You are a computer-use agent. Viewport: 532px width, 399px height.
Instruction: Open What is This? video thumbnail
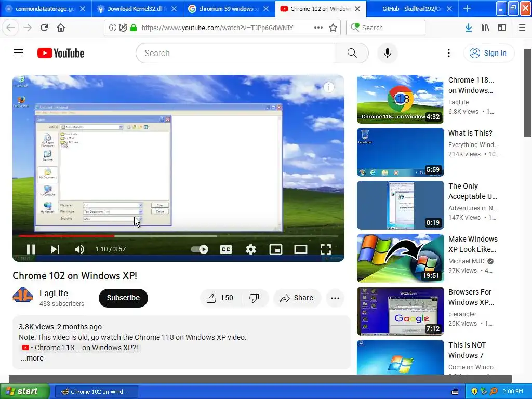(x=401, y=152)
